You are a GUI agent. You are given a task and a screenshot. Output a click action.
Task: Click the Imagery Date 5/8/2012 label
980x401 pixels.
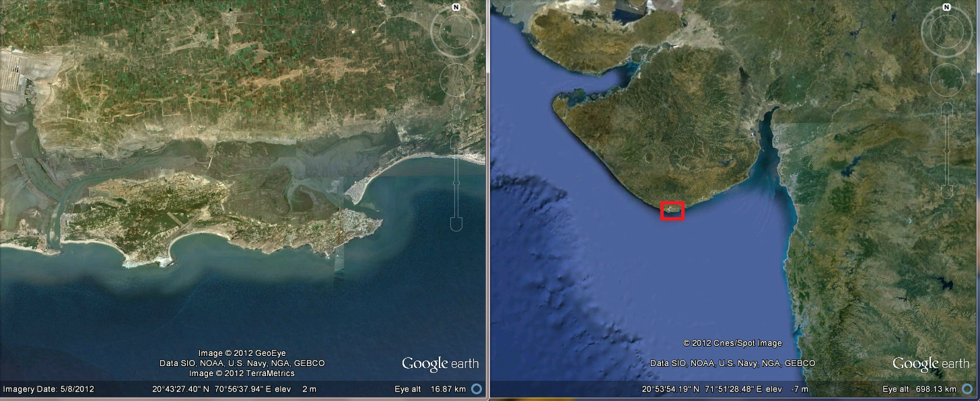48,389
